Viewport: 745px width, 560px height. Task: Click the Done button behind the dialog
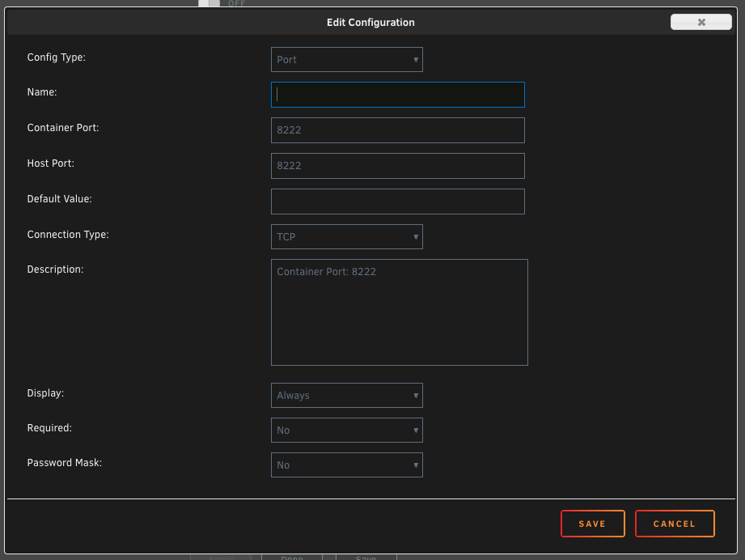pos(292,557)
